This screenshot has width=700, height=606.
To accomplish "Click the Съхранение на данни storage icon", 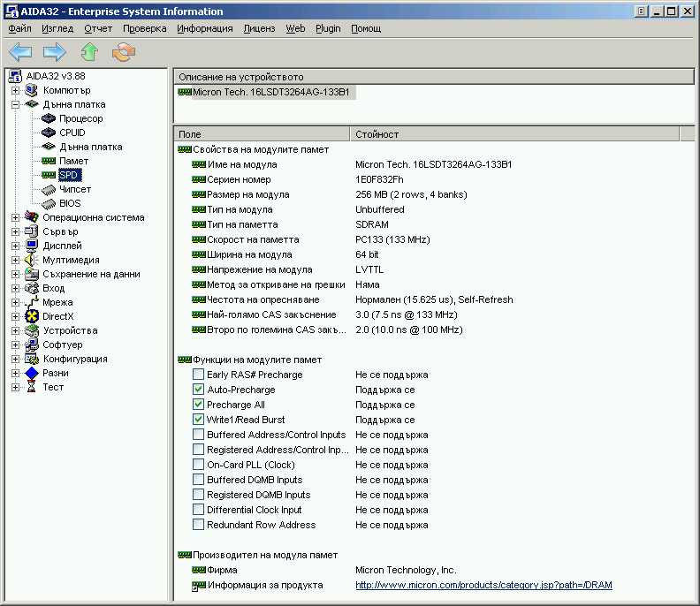I will 31,274.
